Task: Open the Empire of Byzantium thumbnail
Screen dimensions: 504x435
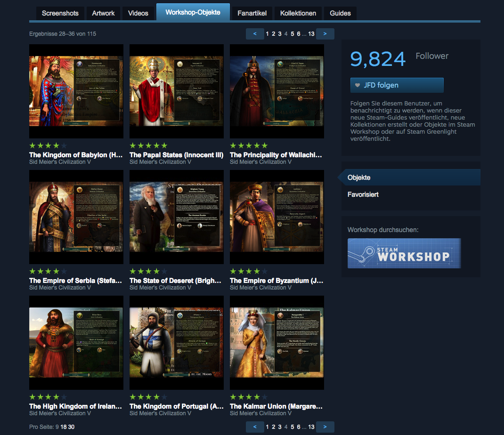Action: [277, 217]
